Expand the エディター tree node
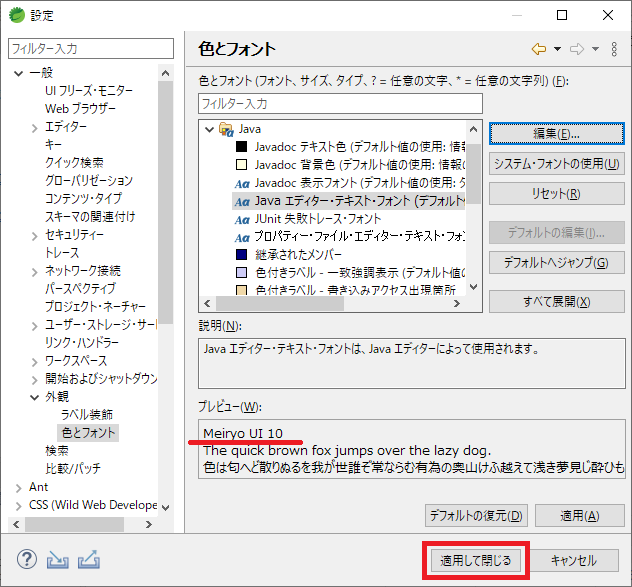Screen dimensions: 632x587 click(x=35, y=128)
